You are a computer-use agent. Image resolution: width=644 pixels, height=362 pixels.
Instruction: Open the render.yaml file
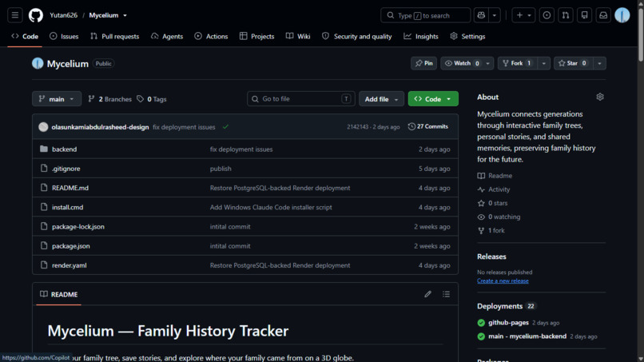click(x=69, y=265)
